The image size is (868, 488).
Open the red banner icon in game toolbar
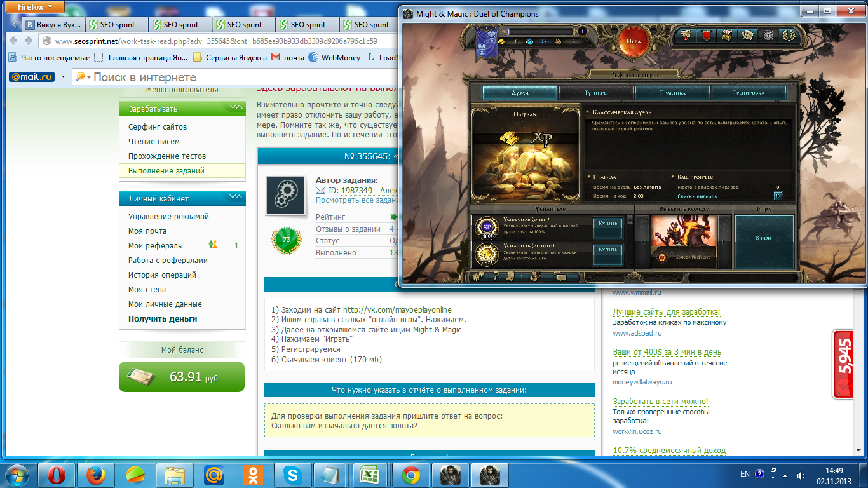click(x=707, y=35)
